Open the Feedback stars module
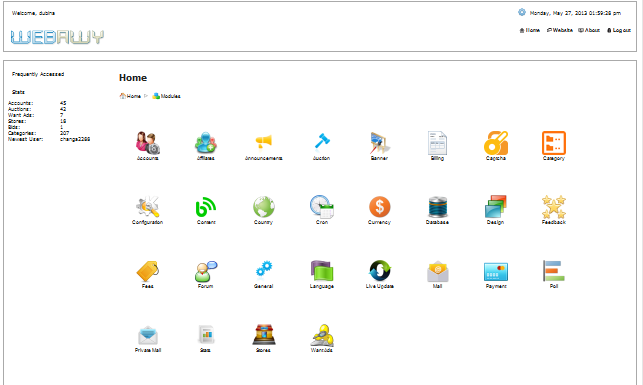Image resolution: width=643 pixels, height=385 pixels. [554, 210]
